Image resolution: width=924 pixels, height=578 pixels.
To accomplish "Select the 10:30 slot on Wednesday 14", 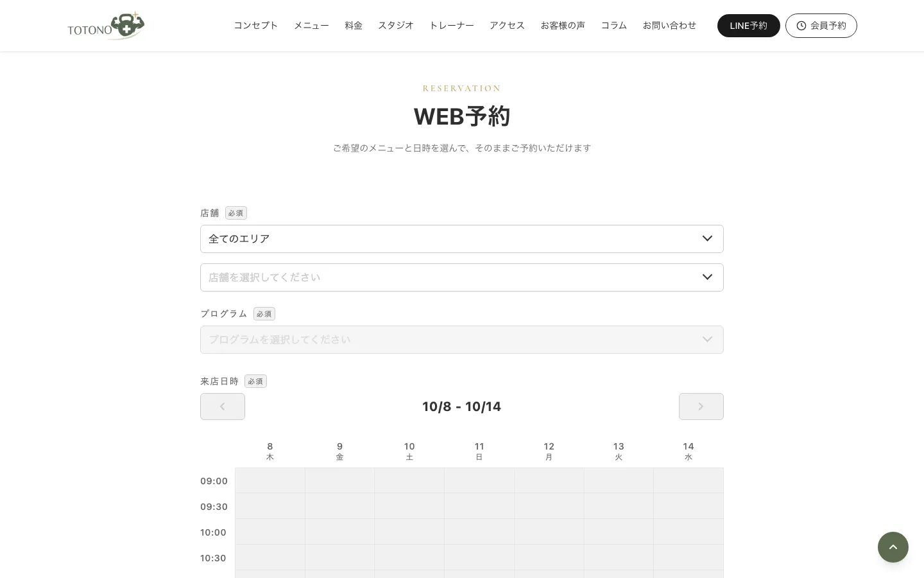I will (x=689, y=557).
